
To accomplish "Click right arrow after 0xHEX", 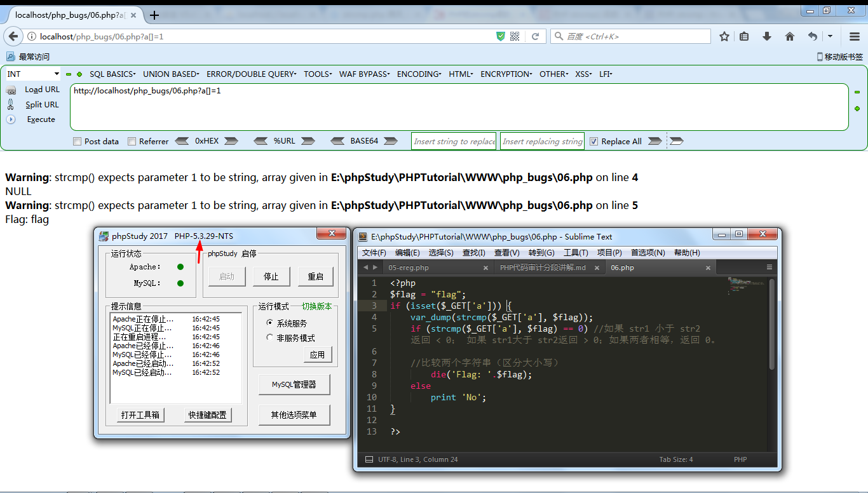I will (231, 141).
